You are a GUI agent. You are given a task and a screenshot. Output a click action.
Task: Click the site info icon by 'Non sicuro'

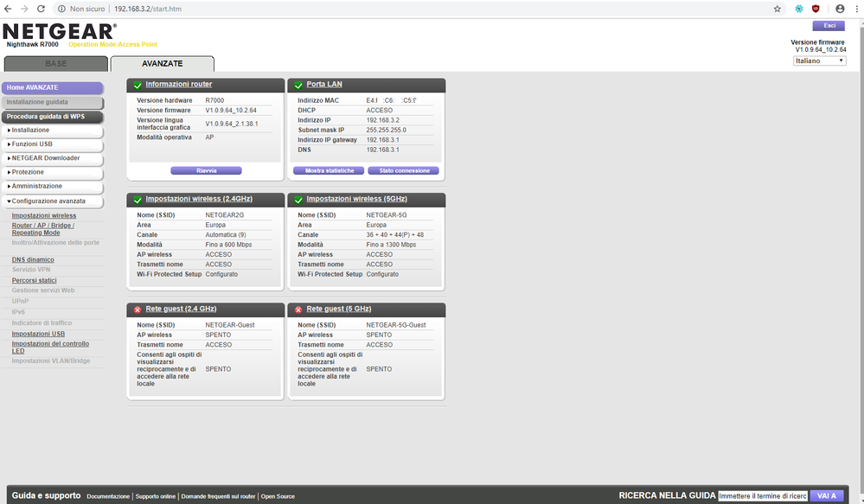point(61,9)
